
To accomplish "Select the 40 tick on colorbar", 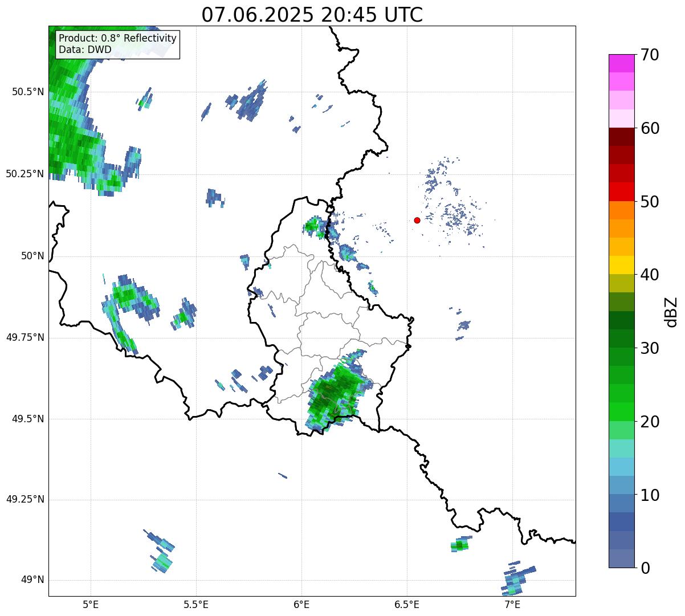I will (x=650, y=275).
